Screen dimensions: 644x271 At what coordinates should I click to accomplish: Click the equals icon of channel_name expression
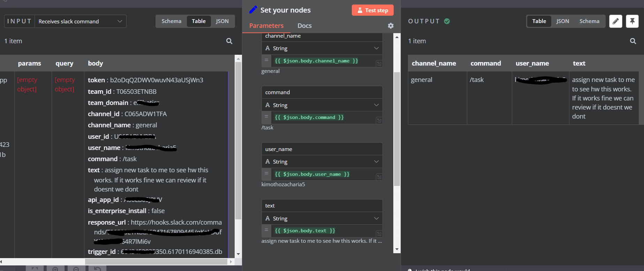click(x=266, y=60)
